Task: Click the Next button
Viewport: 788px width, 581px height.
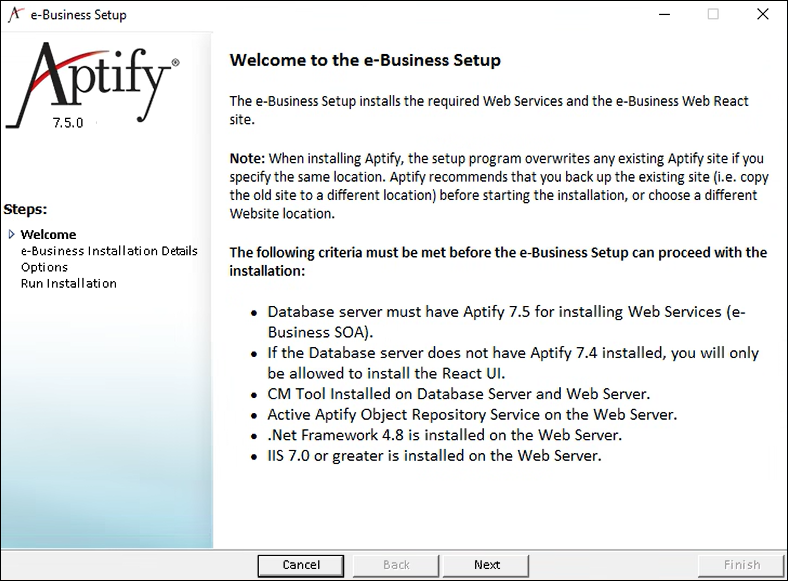Action: (485, 565)
